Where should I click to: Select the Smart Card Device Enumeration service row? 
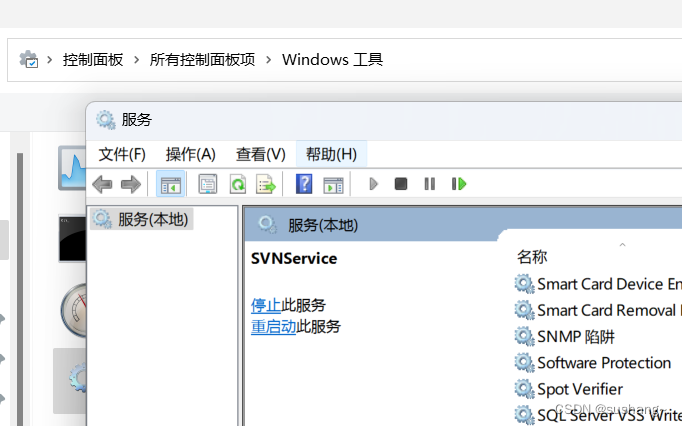[598, 284]
